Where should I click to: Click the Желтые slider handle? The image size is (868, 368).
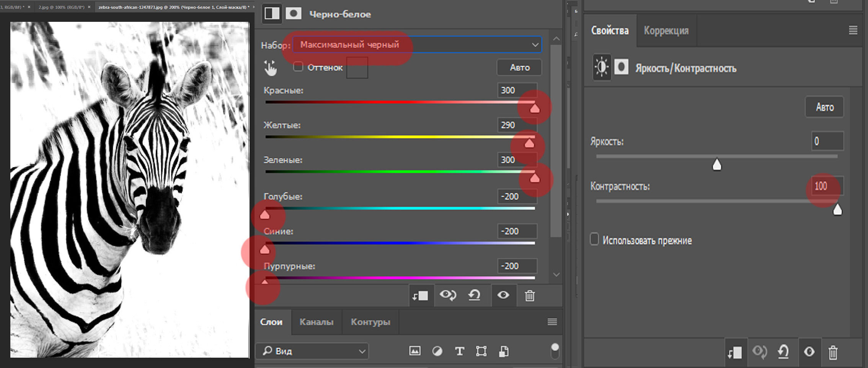tap(529, 143)
